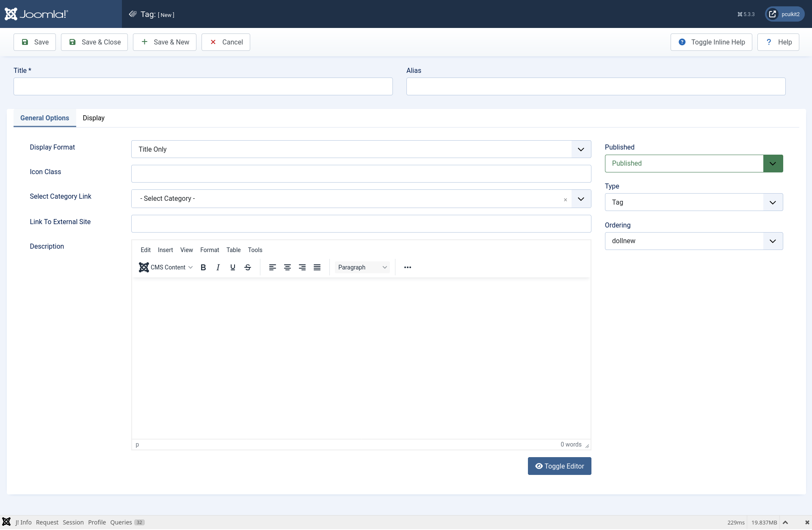
Task: Apply strikethrough formatting
Action: pyautogui.click(x=248, y=267)
